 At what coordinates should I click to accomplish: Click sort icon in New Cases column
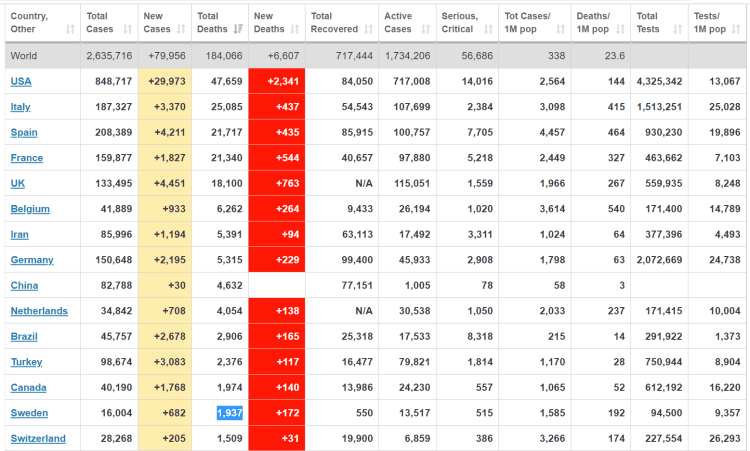tap(180, 30)
